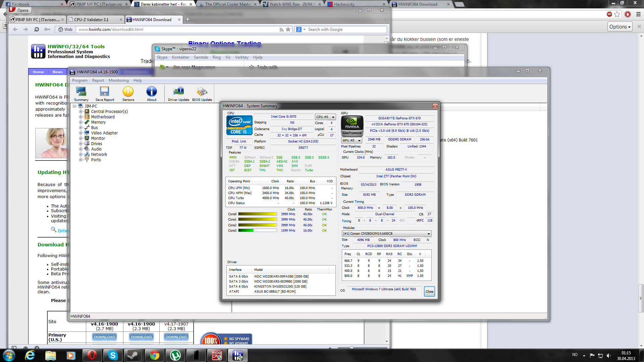Image resolution: width=644 pixels, height=362 pixels.
Task: Open the Program menu in HWiNFO64
Action: pyautogui.click(x=79, y=80)
